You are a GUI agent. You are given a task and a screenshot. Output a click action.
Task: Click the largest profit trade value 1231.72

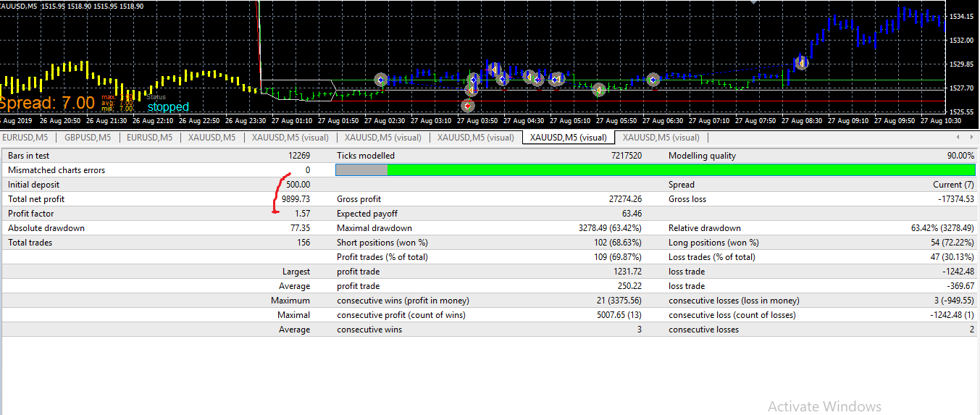[x=628, y=272]
